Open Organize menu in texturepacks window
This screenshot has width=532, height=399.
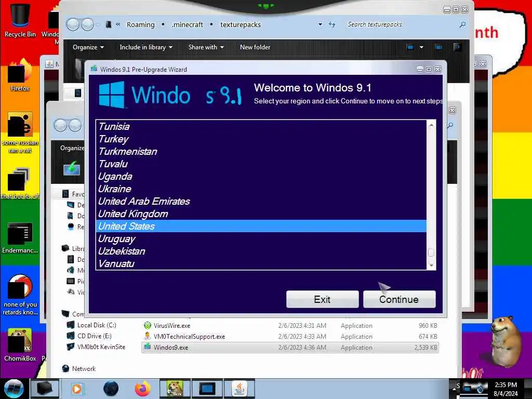click(x=88, y=47)
